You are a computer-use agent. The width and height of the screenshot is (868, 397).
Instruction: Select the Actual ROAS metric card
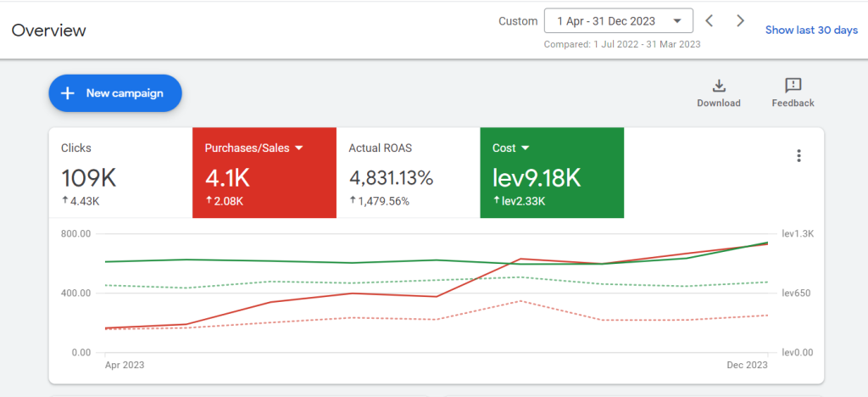pos(409,173)
